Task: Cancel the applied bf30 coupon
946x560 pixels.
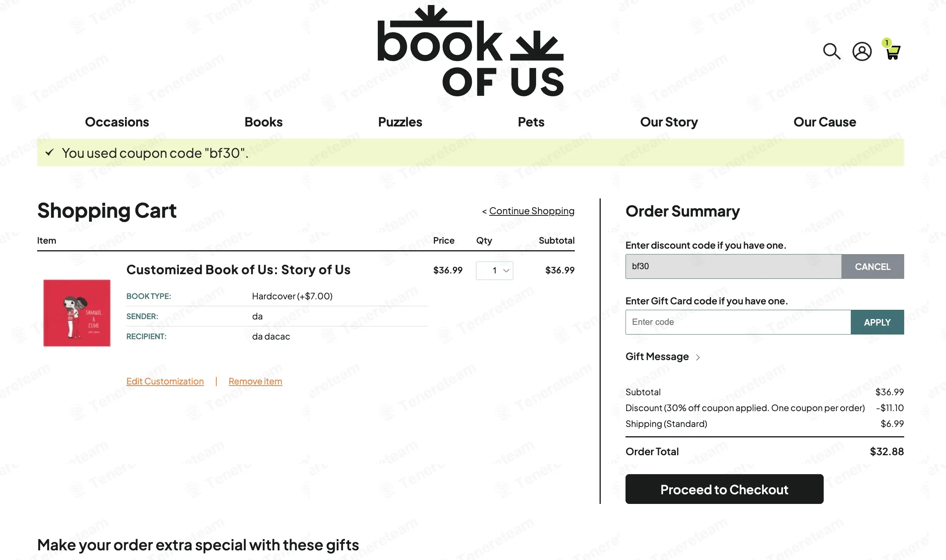Action: coord(872,267)
